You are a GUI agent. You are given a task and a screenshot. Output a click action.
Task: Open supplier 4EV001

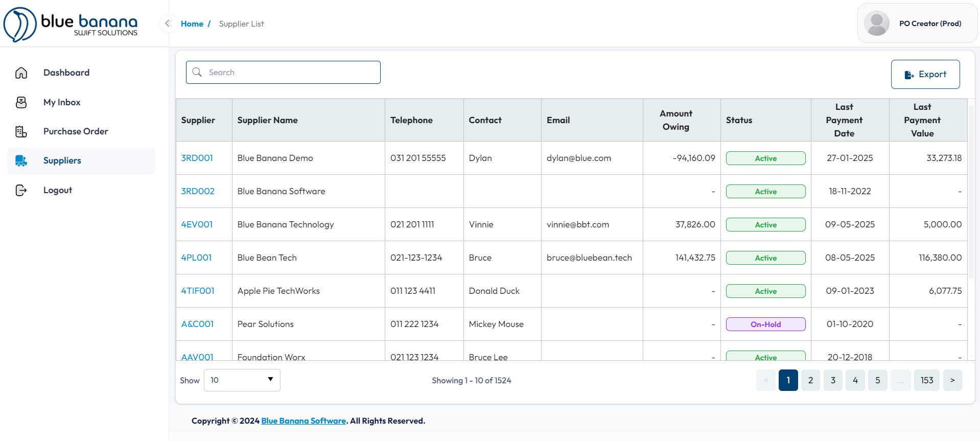pyautogui.click(x=197, y=224)
